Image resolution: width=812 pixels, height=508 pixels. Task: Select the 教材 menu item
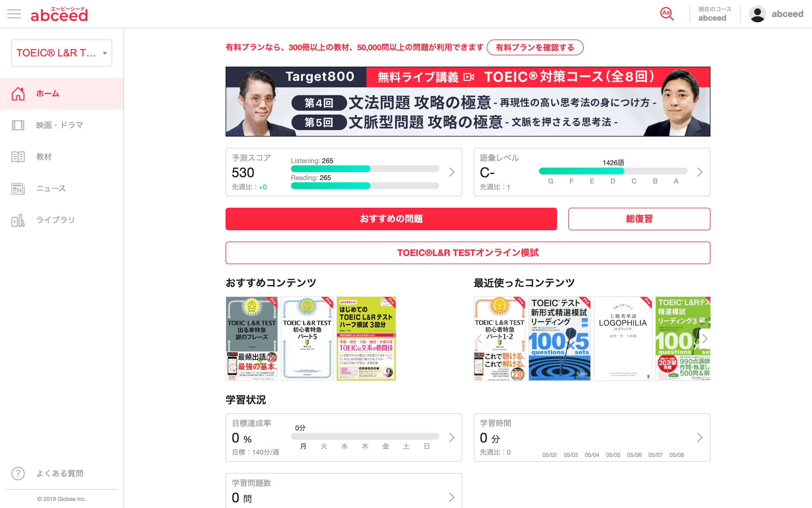pyautogui.click(x=62, y=157)
